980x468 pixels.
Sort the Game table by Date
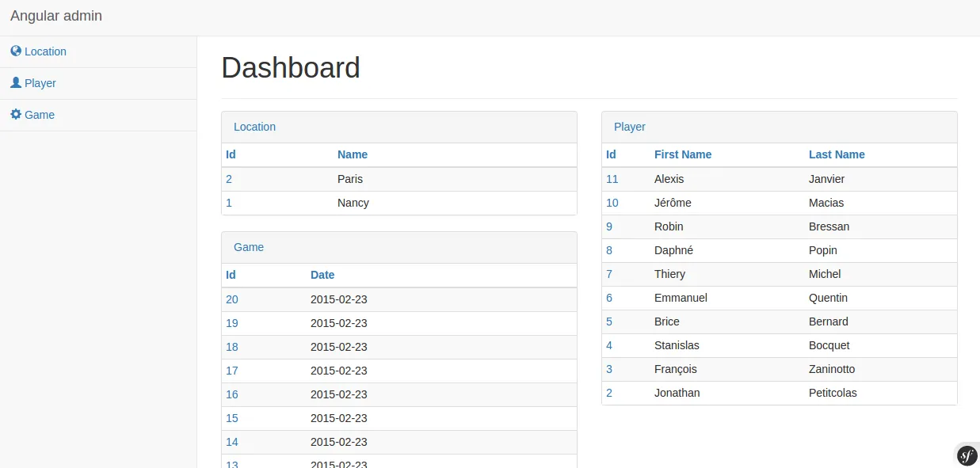click(322, 275)
